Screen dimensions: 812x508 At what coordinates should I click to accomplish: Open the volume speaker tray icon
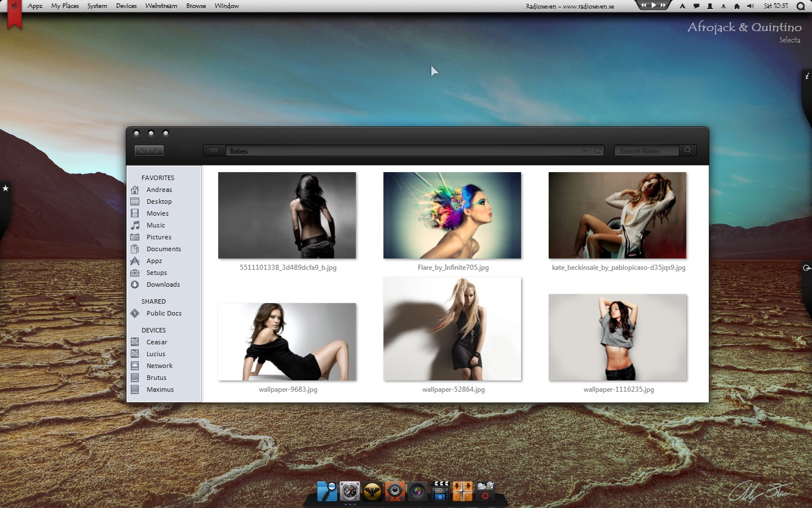(751, 6)
